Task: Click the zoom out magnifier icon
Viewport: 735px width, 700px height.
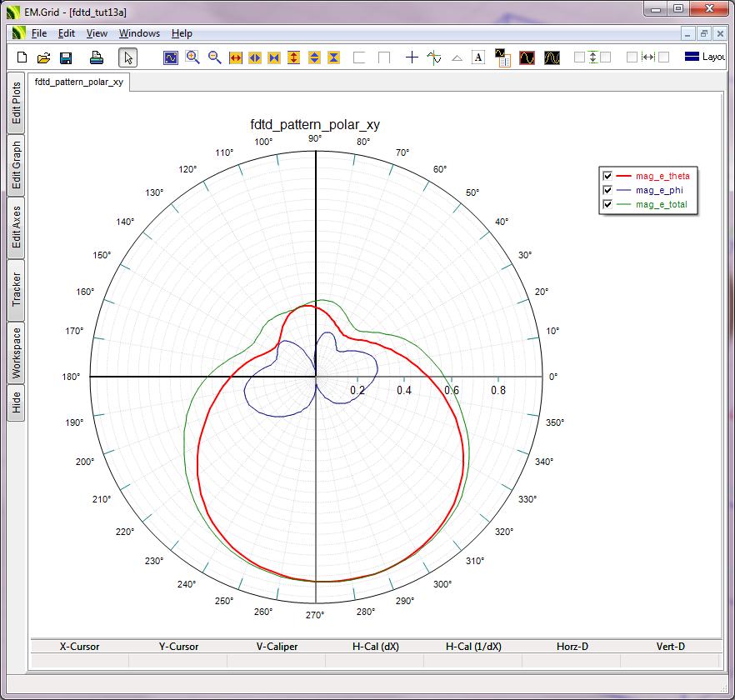Action: point(214,57)
